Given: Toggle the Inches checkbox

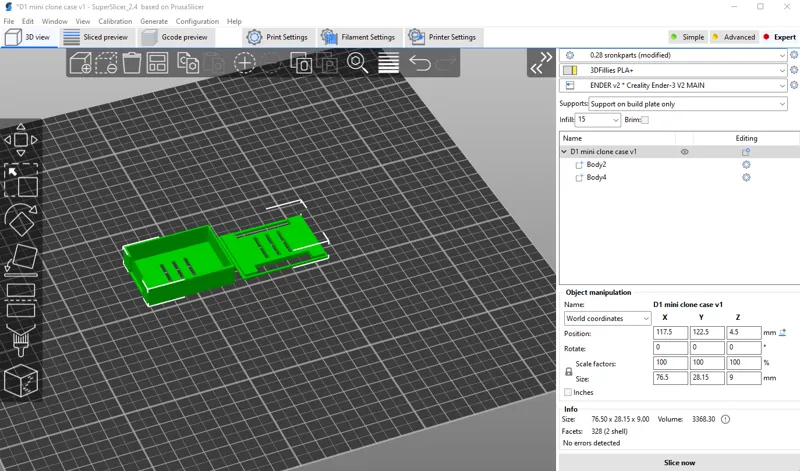Looking at the screenshot, I should coord(568,392).
